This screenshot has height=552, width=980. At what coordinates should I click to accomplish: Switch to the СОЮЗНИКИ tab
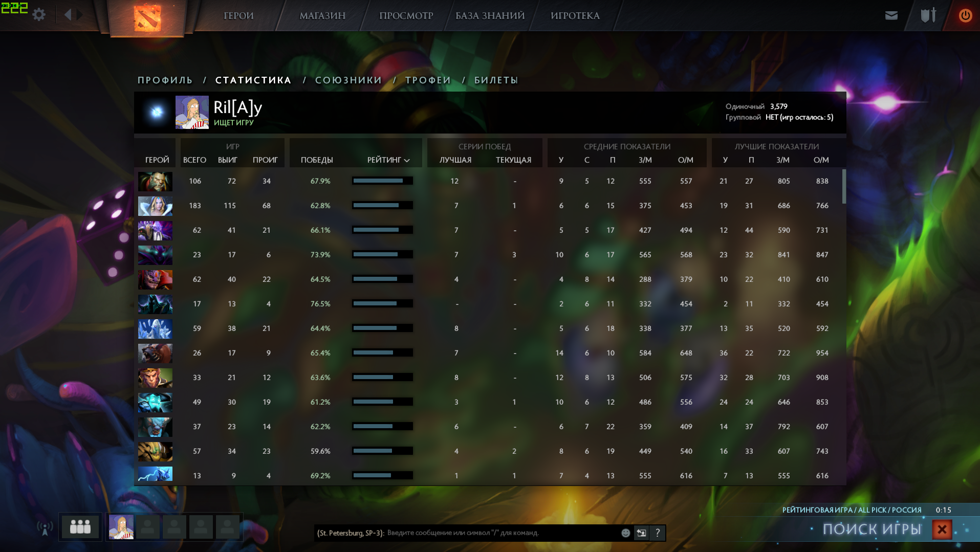(349, 80)
